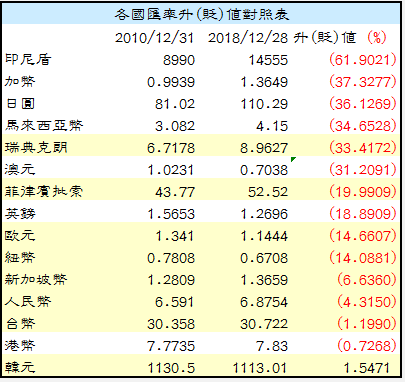Screen dimensions: 405x382
Task: Click the 2018/12/28 column header
Action: tap(248, 38)
